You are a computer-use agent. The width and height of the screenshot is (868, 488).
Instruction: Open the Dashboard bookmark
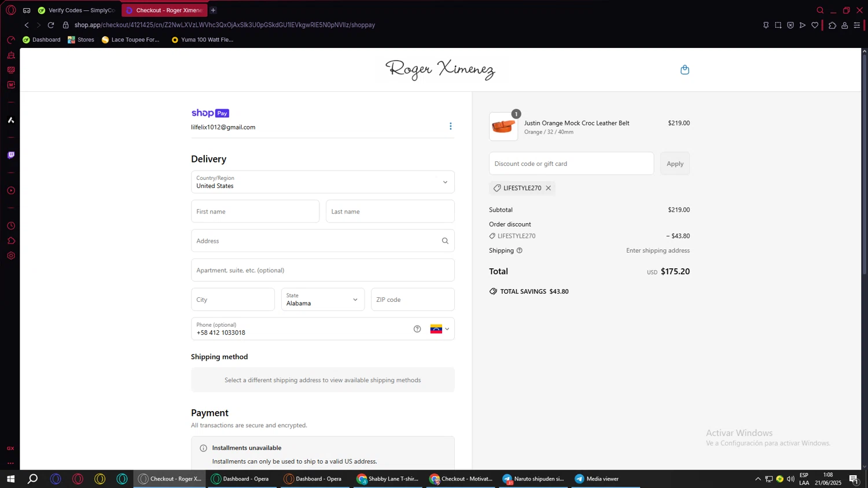pyautogui.click(x=41, y=39)
